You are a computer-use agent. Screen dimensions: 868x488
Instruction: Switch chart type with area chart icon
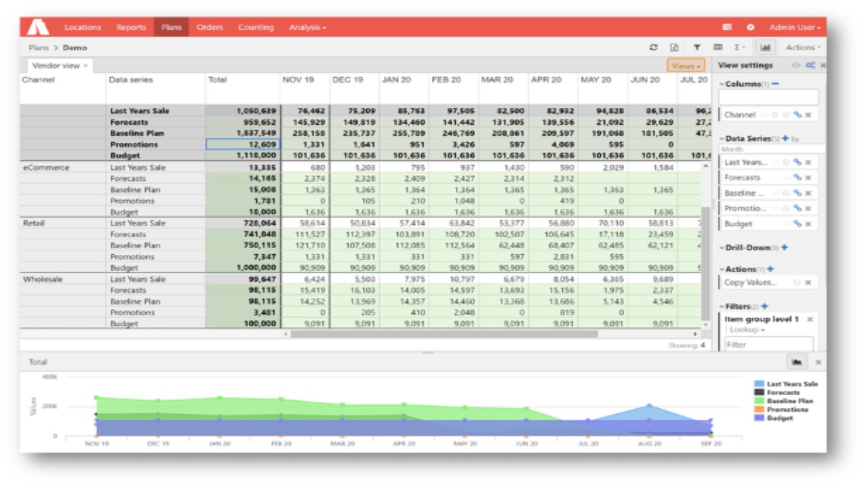(x=796, y=362)
